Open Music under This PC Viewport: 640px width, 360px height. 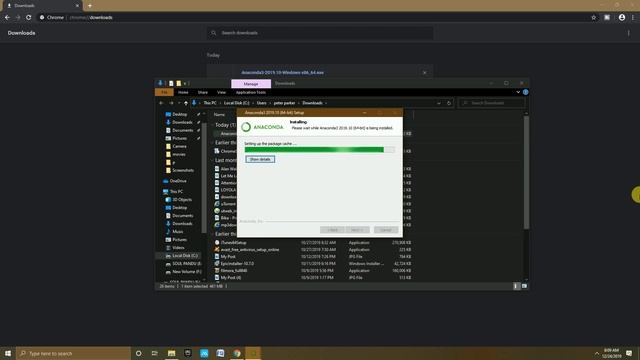pos(178,231)
